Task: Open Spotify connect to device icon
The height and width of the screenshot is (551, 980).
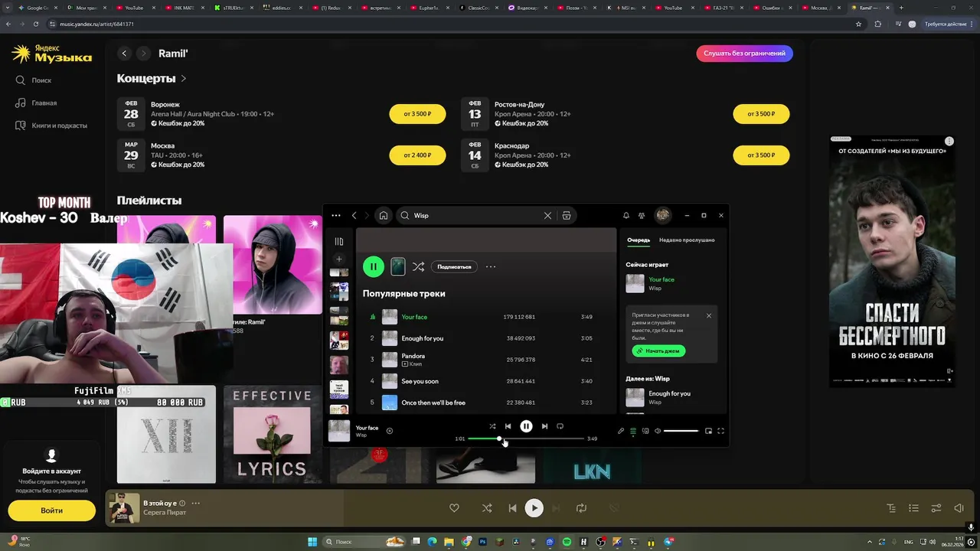Action: tap(645, 431)
